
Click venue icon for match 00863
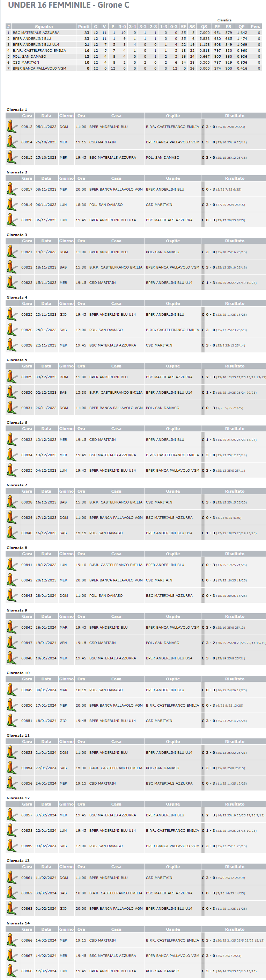click(x=12, y=908)
